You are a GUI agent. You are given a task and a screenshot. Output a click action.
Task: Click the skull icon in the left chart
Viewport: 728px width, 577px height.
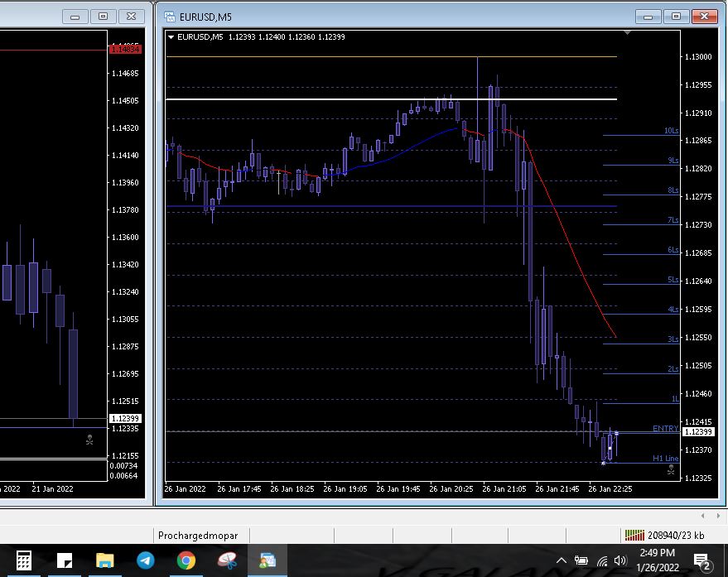(x=89, y=440)
